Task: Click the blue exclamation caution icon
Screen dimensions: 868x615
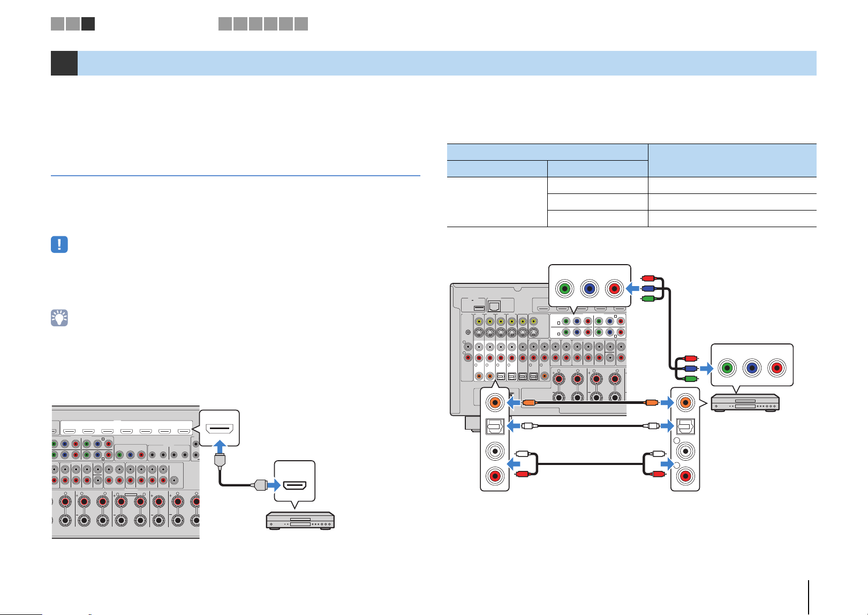Action: tap(59, 244)
